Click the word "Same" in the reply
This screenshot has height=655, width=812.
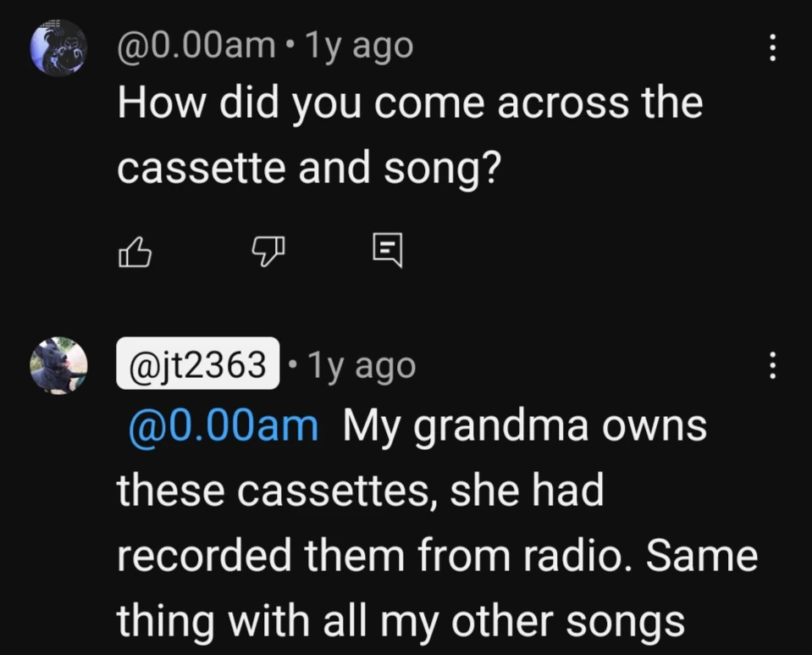tap(716, 557)
